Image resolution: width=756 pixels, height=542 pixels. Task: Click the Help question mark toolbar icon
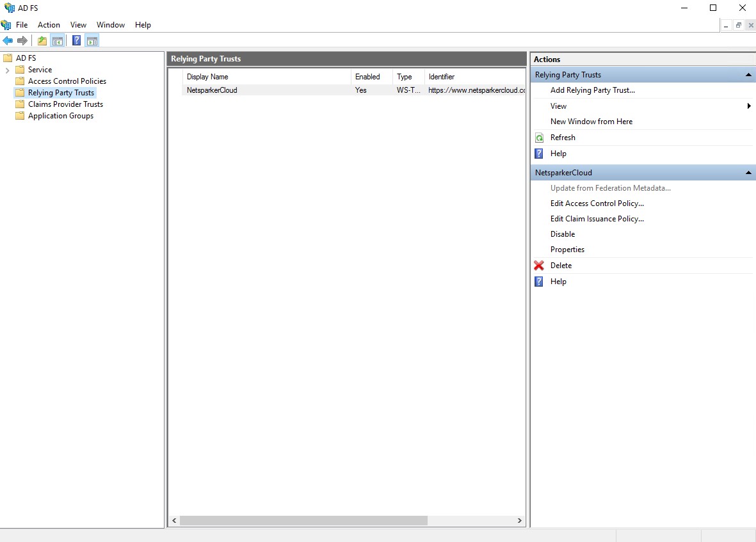click(76, 40)
